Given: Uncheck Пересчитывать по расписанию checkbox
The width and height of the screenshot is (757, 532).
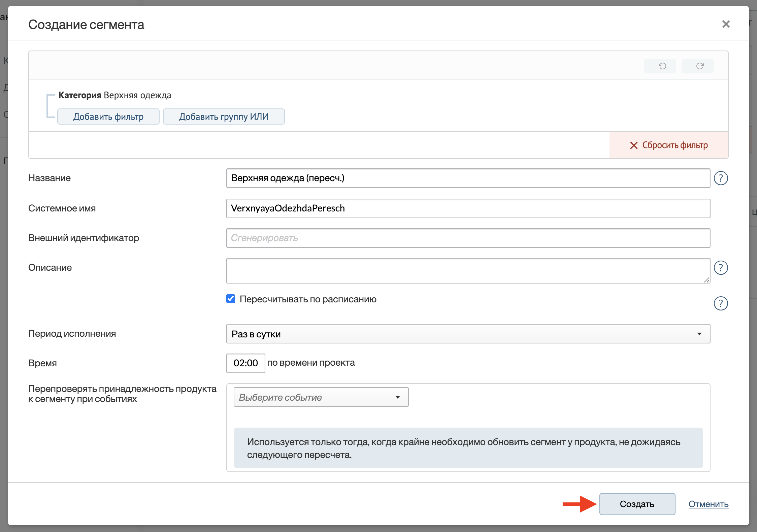Looking at the screenshot, I should pyautogui.click(x=231, y=299).
